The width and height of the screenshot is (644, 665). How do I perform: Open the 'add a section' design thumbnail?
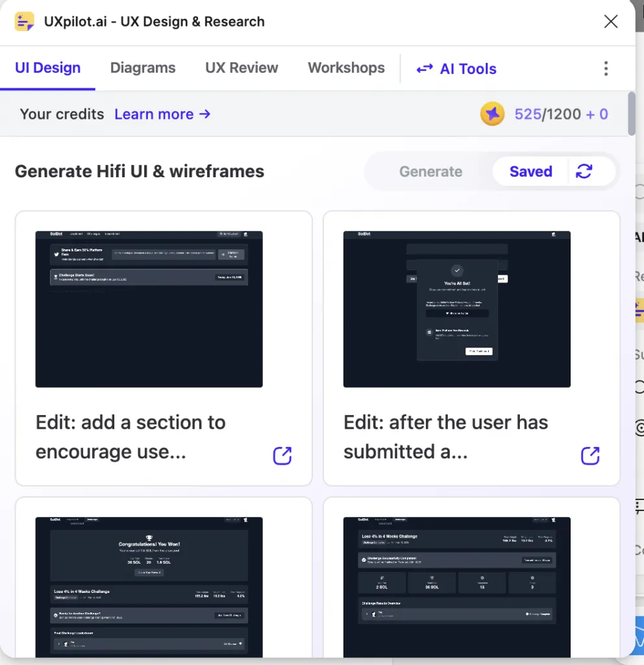(x=149, y=309)
